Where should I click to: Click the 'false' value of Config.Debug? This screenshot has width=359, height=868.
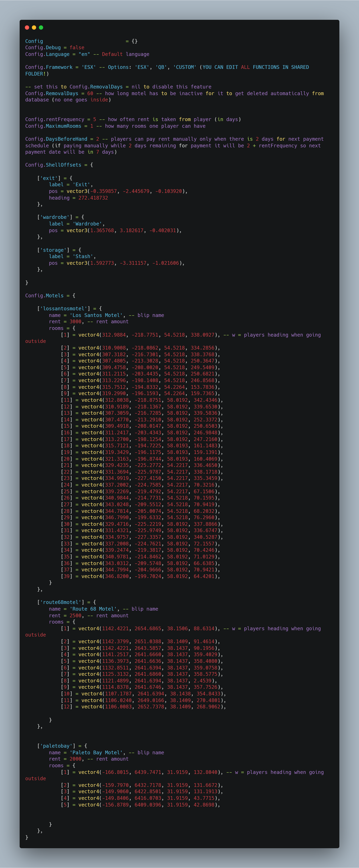pos(77,47)
